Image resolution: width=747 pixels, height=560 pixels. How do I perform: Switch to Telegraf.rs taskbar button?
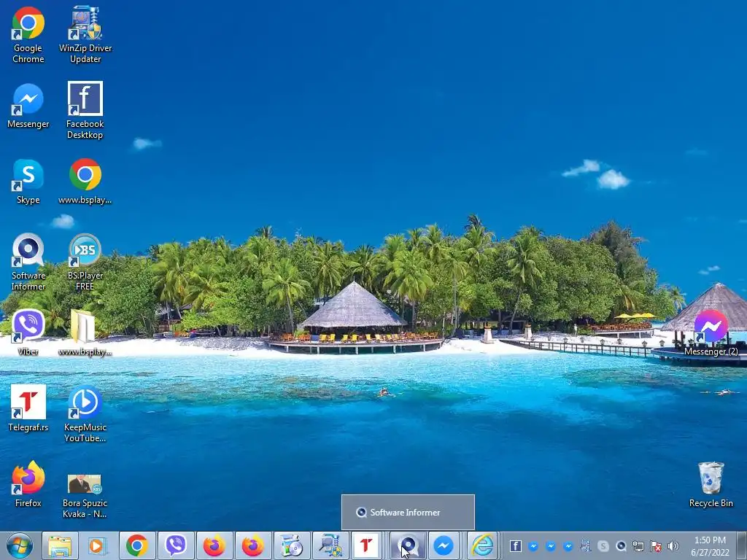tap(366, 545)
